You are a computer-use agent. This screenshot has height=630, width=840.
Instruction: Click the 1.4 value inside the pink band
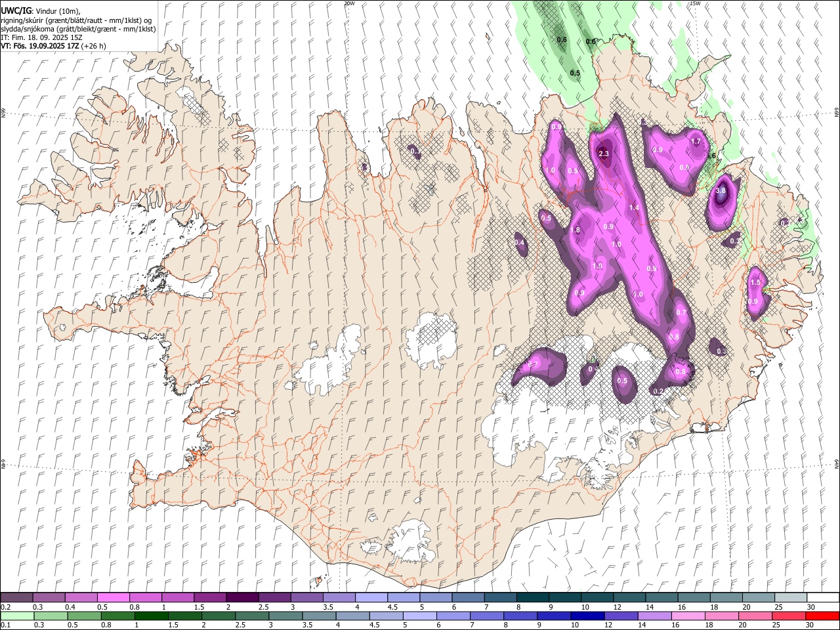634,208
